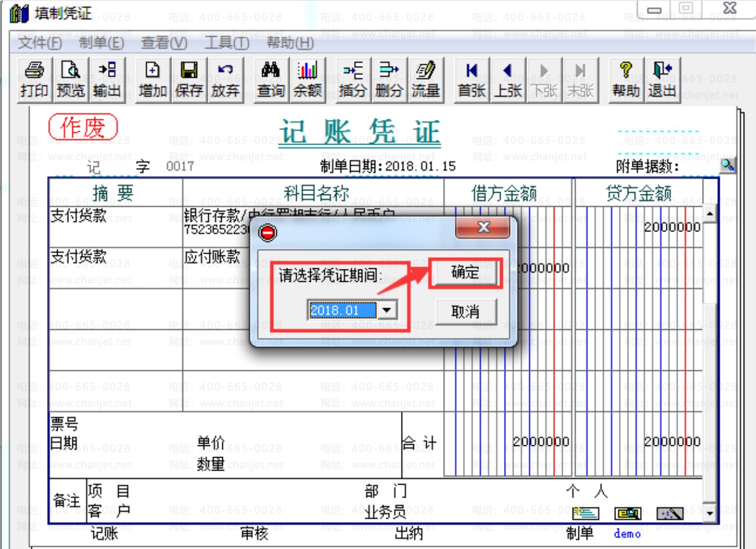The image size is (756, 549).
Task: Open 帮助 help toolbar icon
Action: pyautogui.click(x=626, y=80)
